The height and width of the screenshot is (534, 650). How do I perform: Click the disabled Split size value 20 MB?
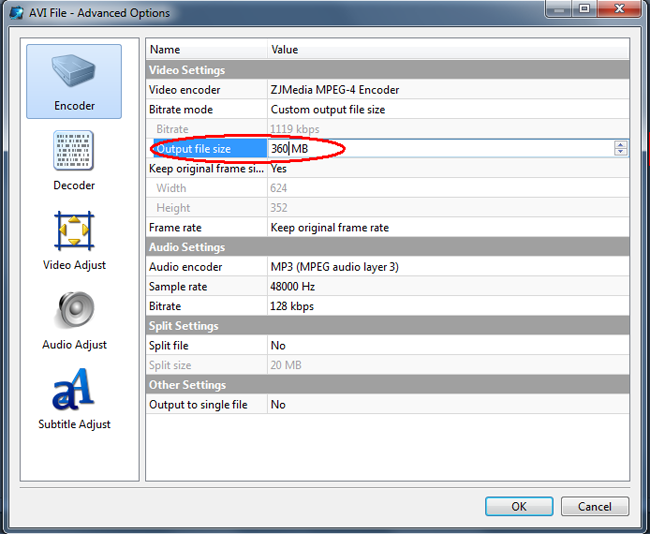(x=286, y=365)
